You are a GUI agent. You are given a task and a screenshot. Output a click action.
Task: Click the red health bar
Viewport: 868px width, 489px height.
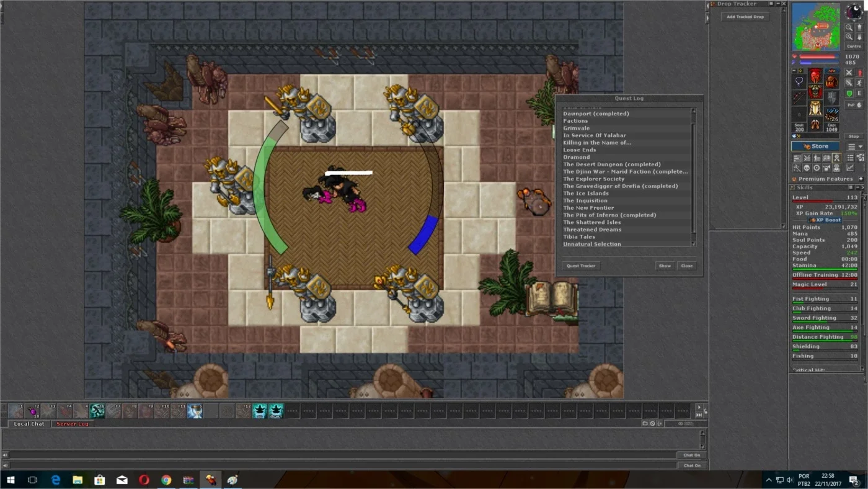[819, 56]
